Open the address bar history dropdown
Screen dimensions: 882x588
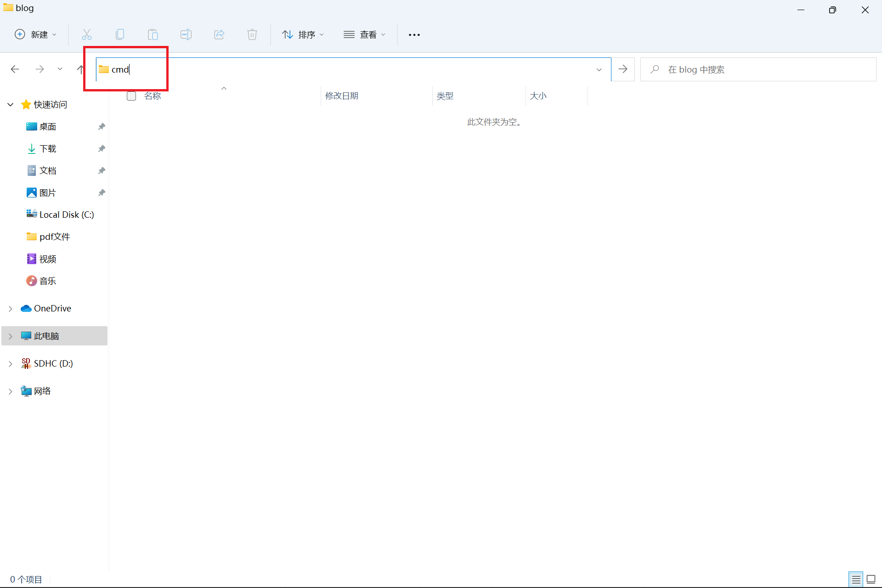pos(599,70)
